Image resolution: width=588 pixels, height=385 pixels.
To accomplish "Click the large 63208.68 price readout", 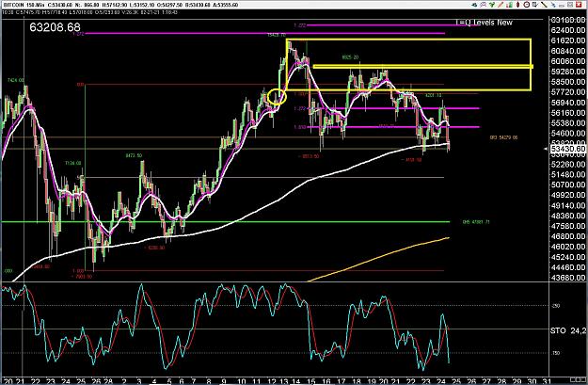I will click(x=55, y=27).
